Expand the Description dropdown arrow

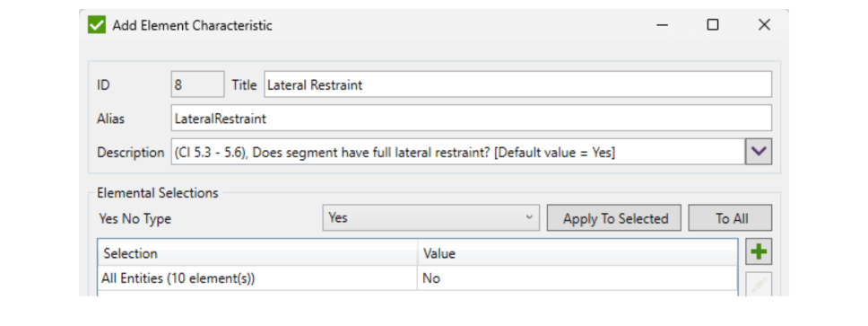[759, 152]
